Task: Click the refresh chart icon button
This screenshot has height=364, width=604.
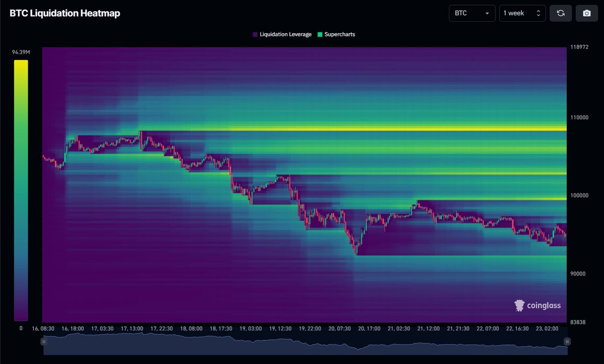Action: 561,13
